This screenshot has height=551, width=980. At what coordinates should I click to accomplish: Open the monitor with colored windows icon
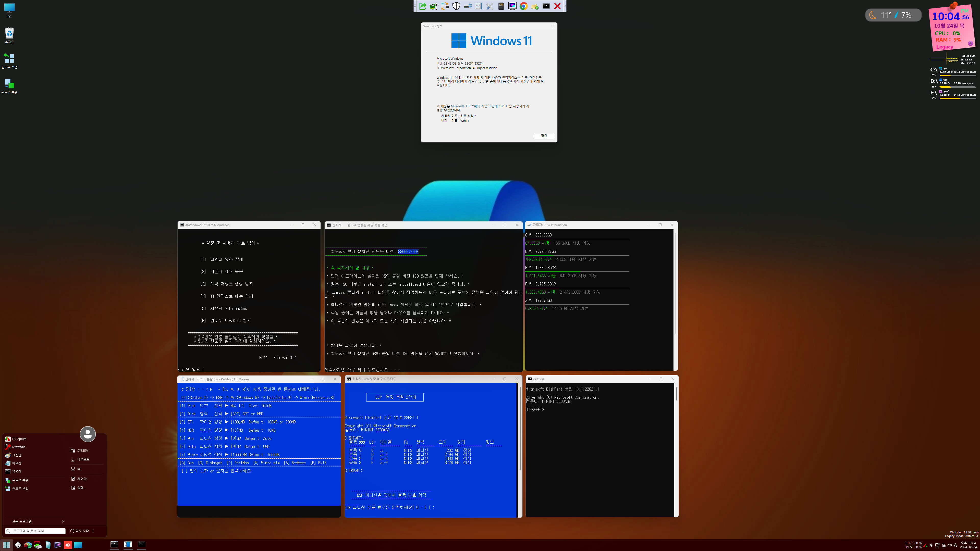[x=512, y=6]
